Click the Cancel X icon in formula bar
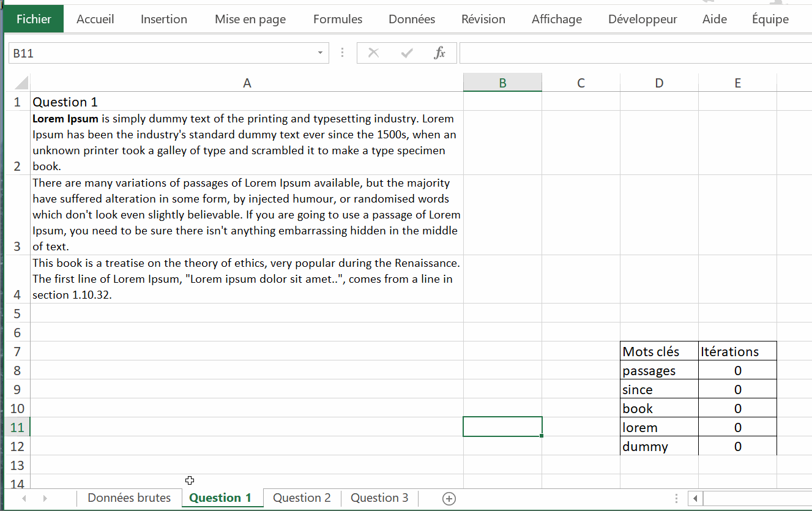Image resolution: width=812 pixels, height=511 pixels. (x=373, y=53)
